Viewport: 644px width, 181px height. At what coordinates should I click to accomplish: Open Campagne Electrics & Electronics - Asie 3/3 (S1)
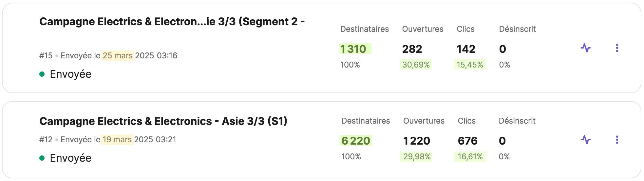pos(163,121)
